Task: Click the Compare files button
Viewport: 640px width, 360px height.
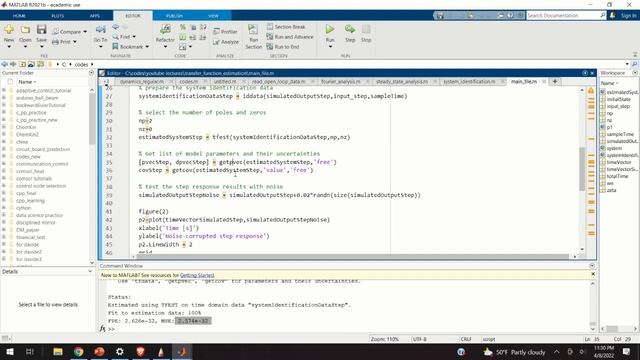Action: (x=67, y=31)
